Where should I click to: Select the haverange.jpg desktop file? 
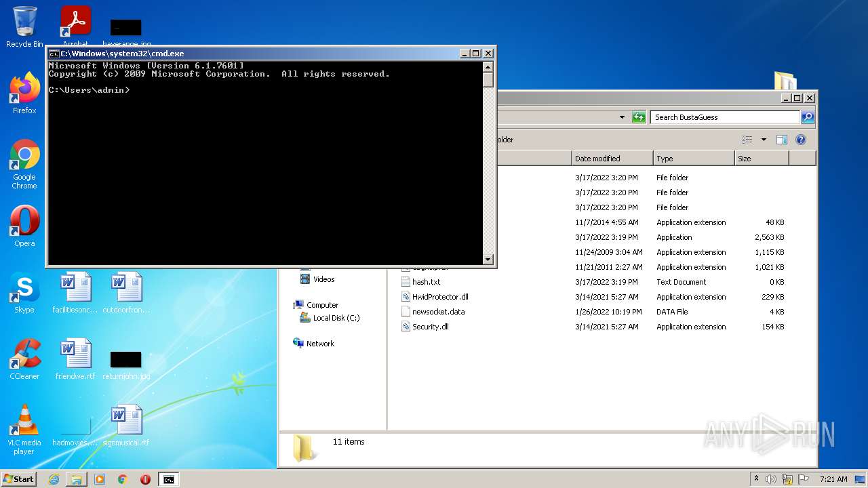(x=126, y=33)
